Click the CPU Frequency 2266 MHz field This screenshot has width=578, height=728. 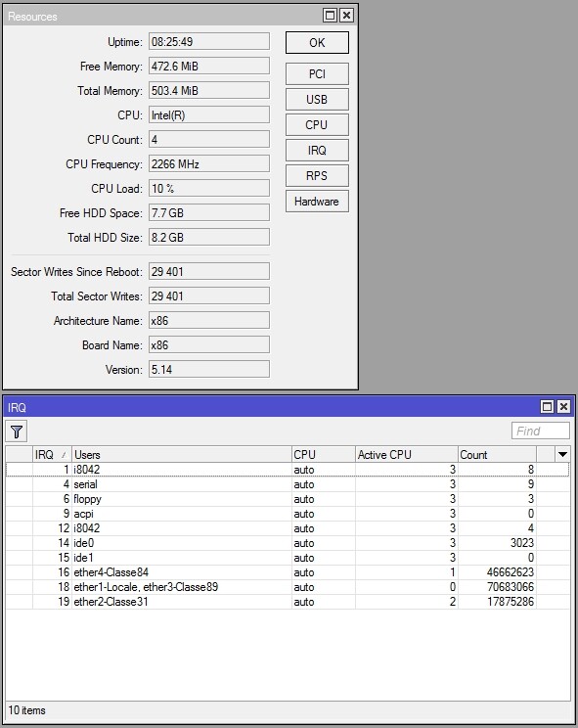point(208,163)
